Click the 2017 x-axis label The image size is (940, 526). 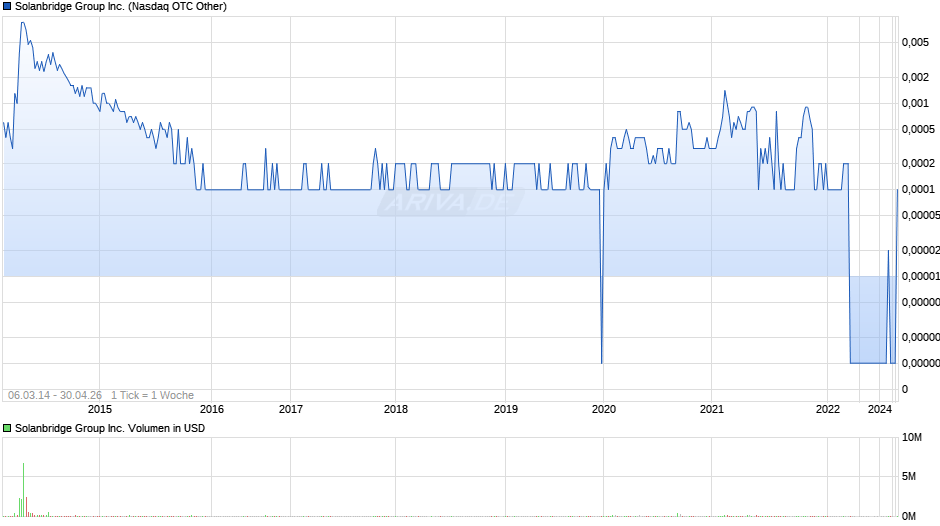[291, 409]
